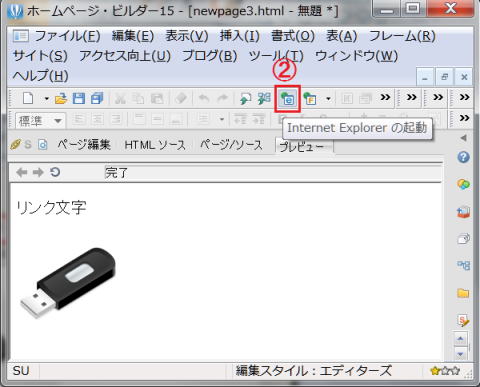480x387 pixels.
Task: Click the colorful circles sidebar icon
Action: coord(463,184)
